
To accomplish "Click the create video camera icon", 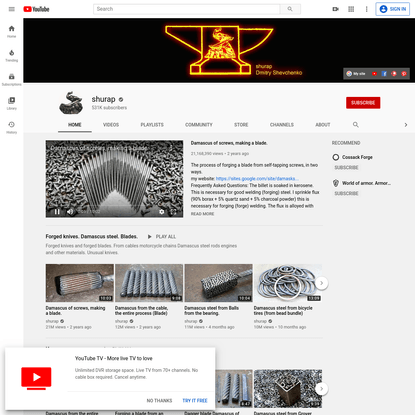I will (336, 9).
